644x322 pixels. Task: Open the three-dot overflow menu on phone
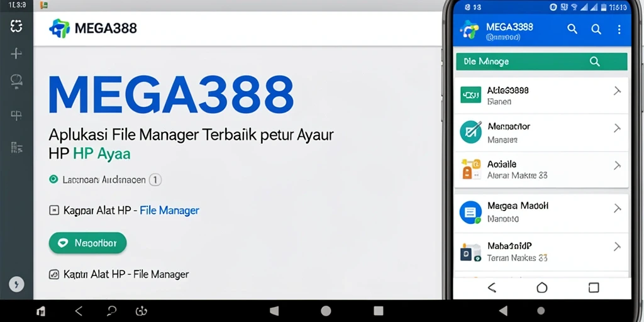click(619, 29)
